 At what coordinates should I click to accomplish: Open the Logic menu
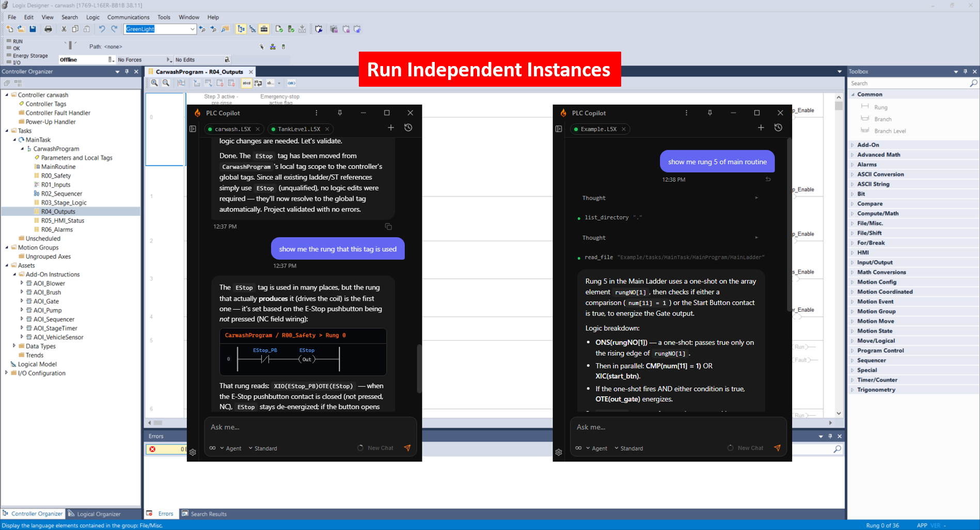pyautogui.click(x=93, y=17)
